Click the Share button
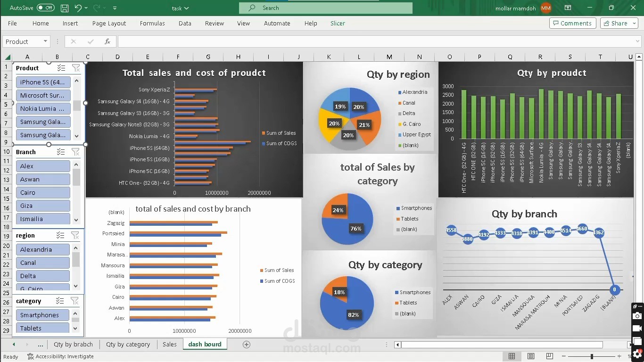This screenshot has width=644, height=362. coord(619,23)
